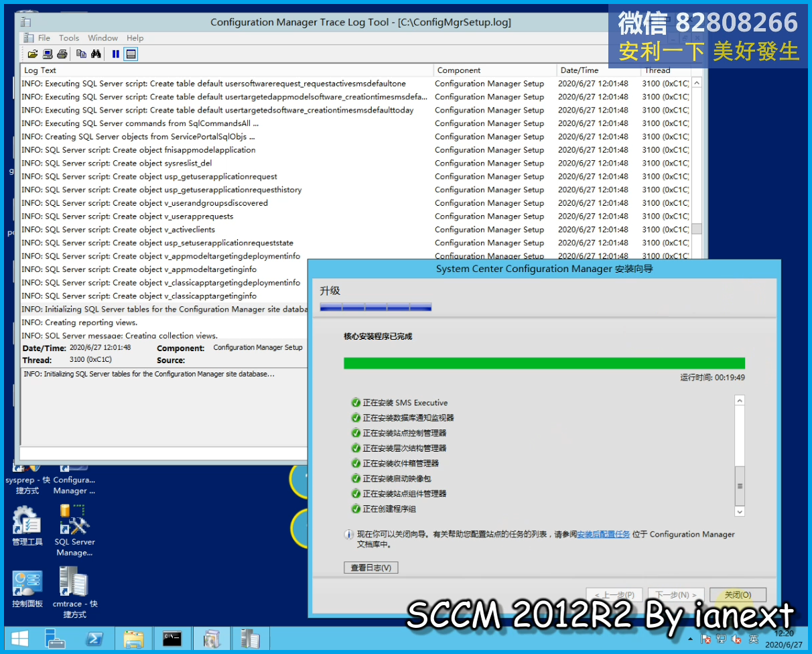Click the CMTrace taskbar icon

tap(251, 639)
